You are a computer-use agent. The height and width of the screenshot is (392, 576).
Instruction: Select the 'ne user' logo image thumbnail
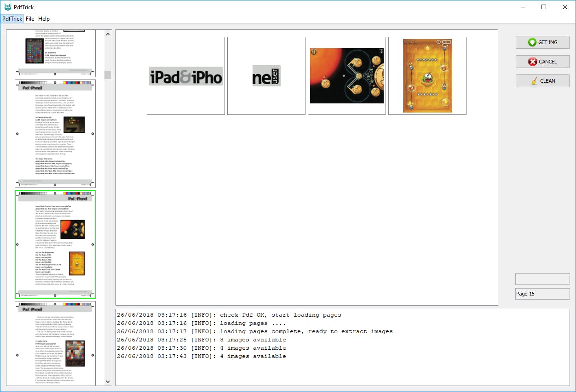pyautogui.click(x=266, y=76)
